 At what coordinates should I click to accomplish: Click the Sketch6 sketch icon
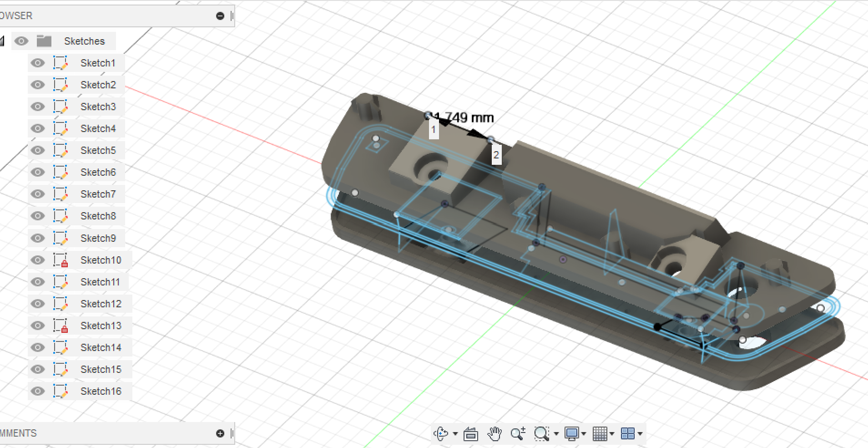(61, 172)
